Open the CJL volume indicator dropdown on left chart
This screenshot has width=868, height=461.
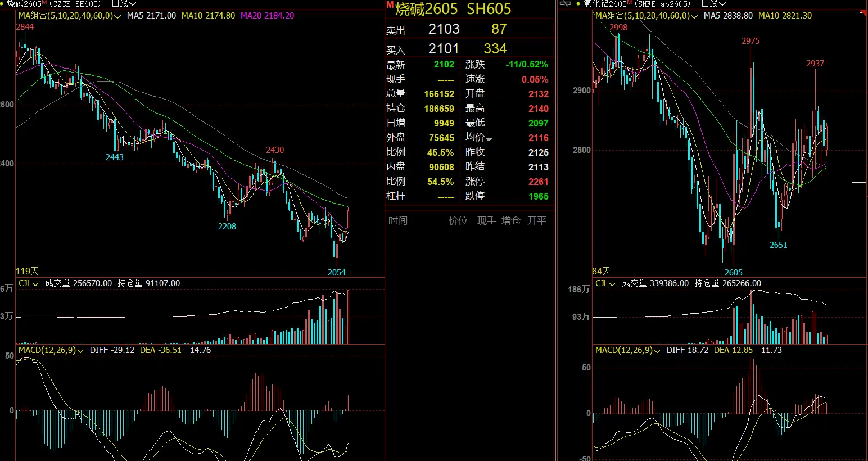click(x=35, y=284)
